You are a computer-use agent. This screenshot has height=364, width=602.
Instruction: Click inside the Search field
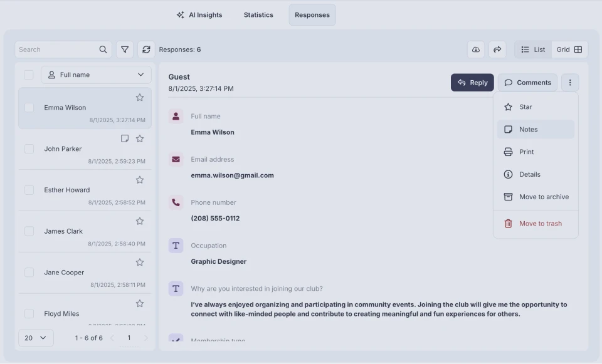point(56,49)
